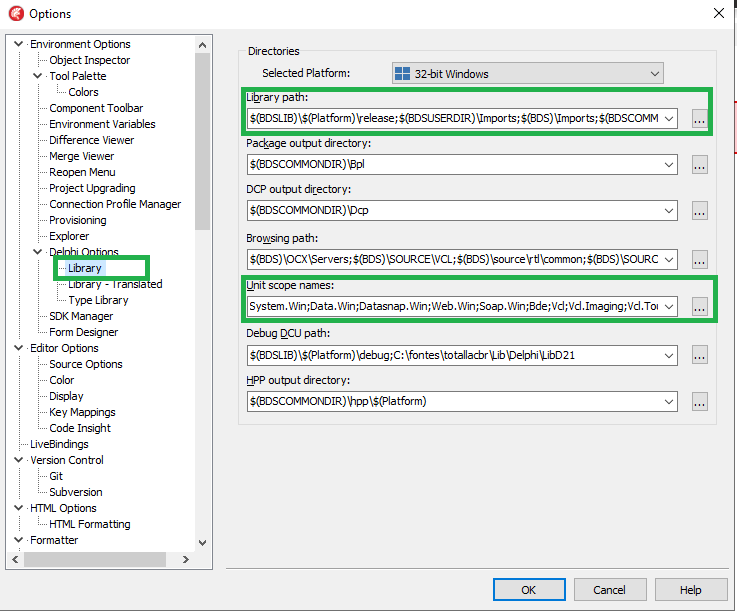Image resolution: width=737 pixels, height=613 pixels.
Task: Open Environment Variables page
Action: click(x=102, y=124)
